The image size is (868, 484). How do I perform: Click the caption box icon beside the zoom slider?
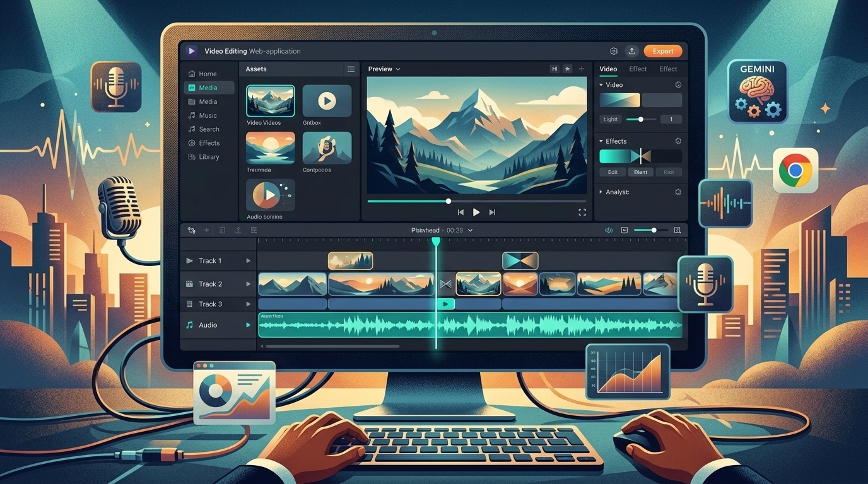tap(625, 230)
